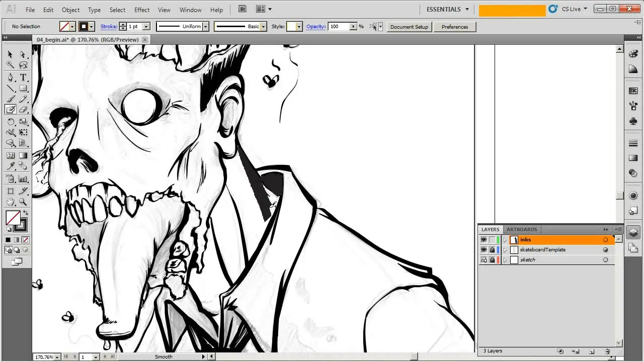The image size is (644, 362).
Task: Select the Paintbrush tool
Action: click(x=10, y=99)
